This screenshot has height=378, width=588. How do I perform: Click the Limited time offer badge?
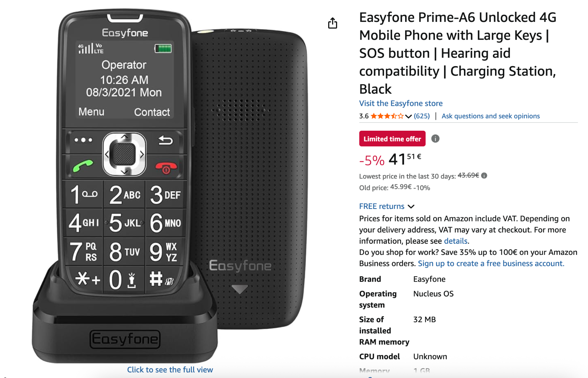click(x=392, y=139)
